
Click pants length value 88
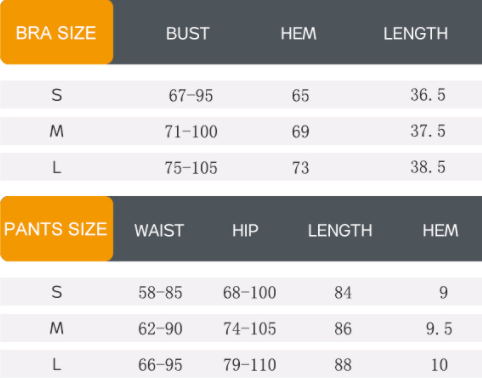(343, 365)
